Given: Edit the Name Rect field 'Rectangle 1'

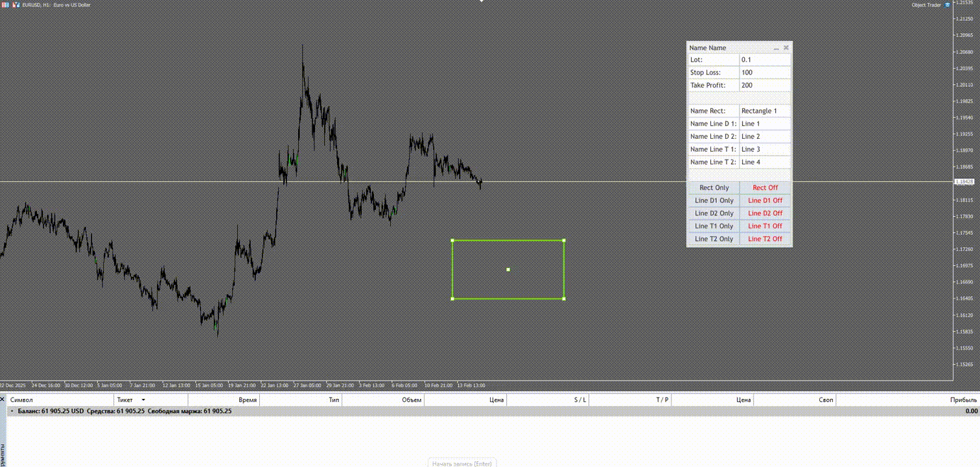Looking at the screenshot, I should click(765, 111).
